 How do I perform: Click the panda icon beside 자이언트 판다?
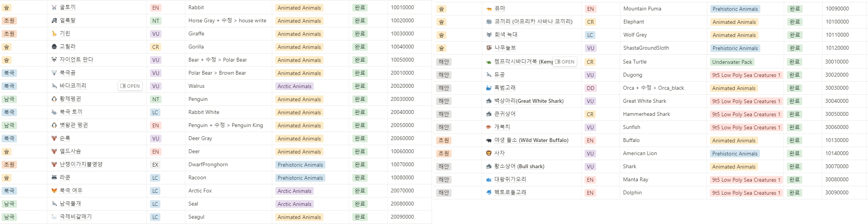pyautogui.click(x=54, y=60)
